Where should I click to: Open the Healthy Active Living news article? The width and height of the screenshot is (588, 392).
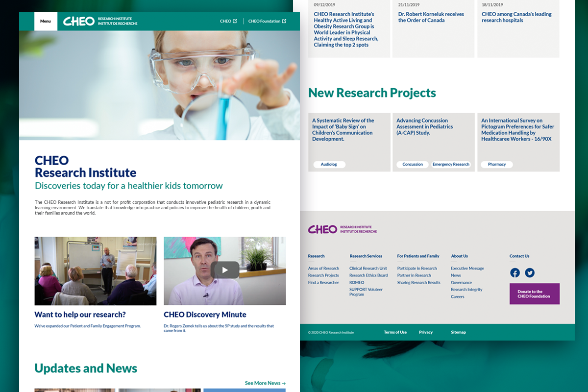346,29
